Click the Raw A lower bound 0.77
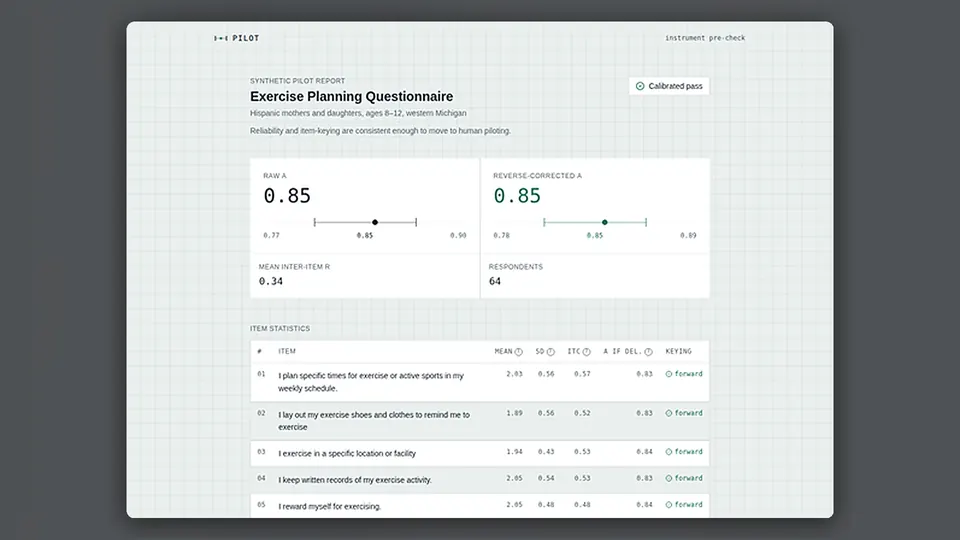Image resolution: width=960 pixels, height=540 pixels. [x=271, y=236]
